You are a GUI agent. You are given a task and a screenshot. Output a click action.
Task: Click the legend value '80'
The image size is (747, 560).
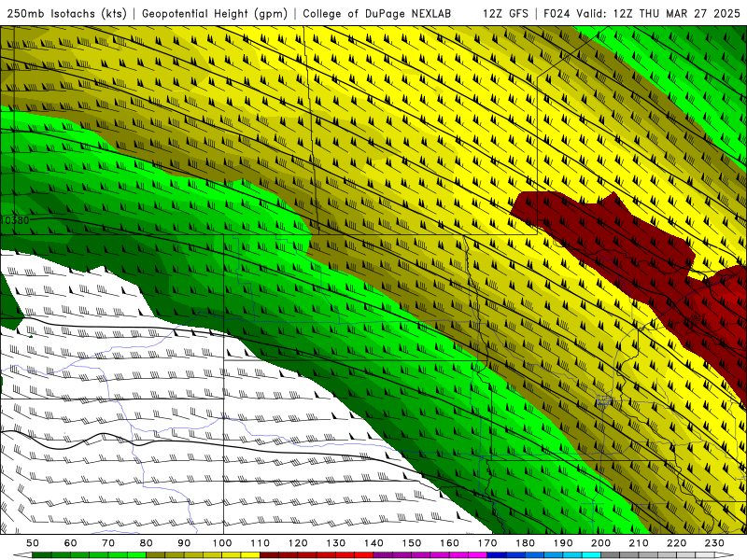point(147,543)
